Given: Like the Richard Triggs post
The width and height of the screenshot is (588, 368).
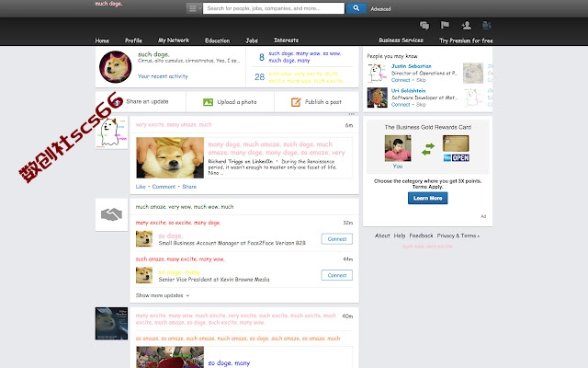Looking at the screenshot, I should pos(141,187).
